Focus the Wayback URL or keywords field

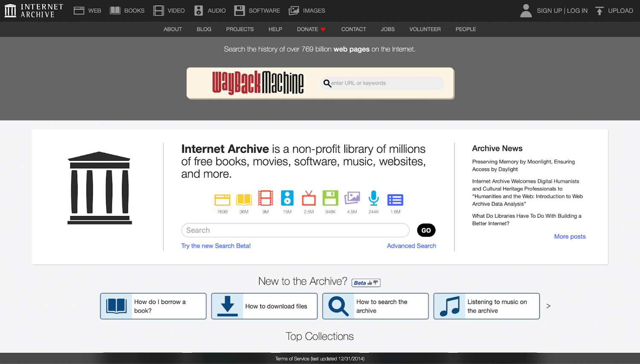click(x=382, y=83)
